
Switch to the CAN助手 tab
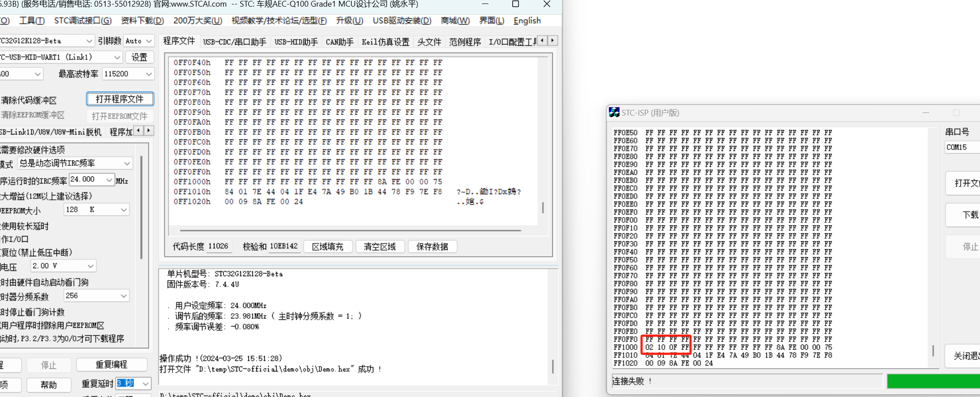click(x=339, y=42)
